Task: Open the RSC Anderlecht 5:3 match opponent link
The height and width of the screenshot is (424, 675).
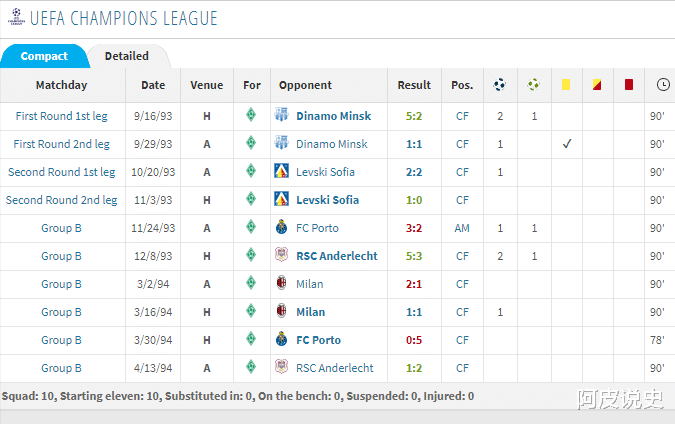Action: [336, 256]
